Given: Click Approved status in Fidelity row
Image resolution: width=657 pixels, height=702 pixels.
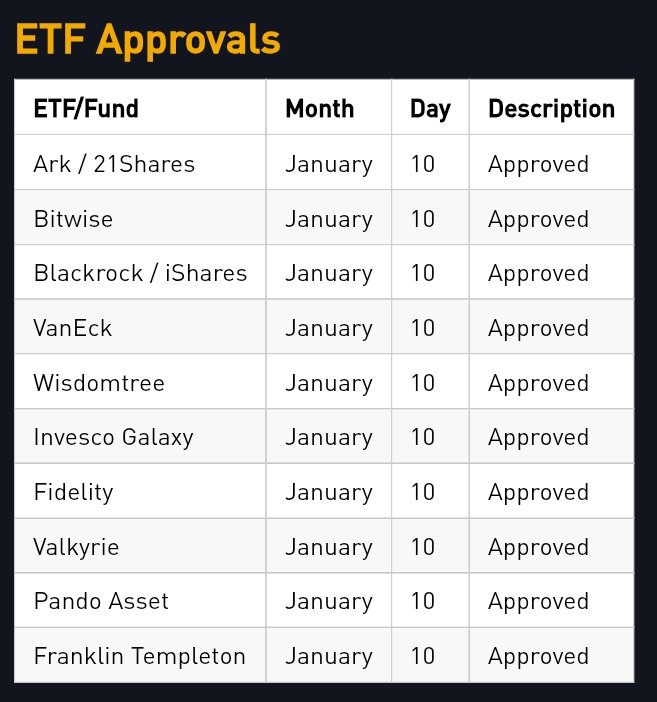Looking at the screenshot, I should (538, 493).
